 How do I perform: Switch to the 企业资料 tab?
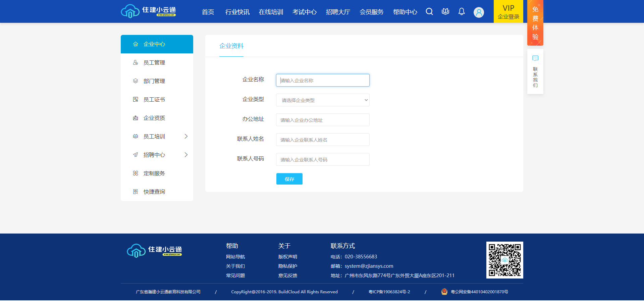[231, 46]
